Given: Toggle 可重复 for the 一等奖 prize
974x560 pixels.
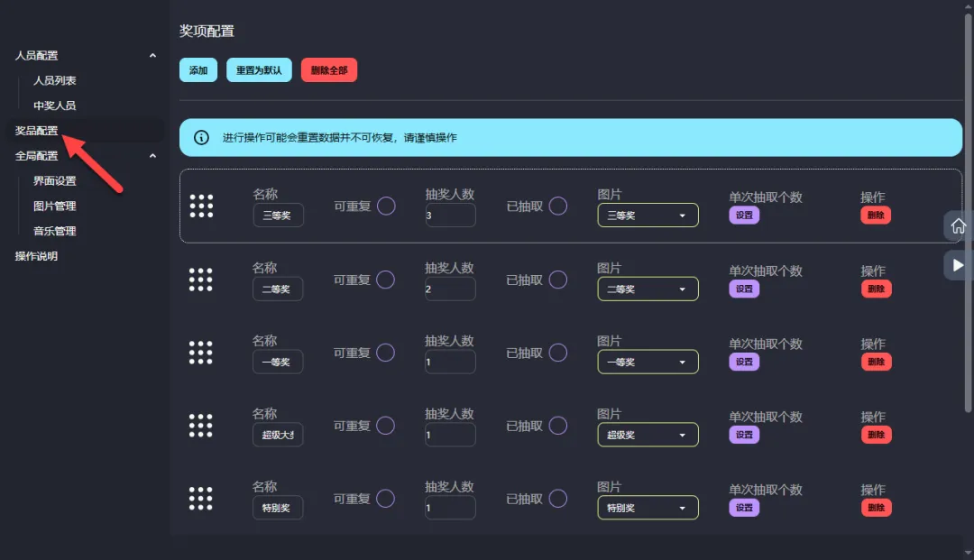Looking at the screenshot, I should pos(386,353).
